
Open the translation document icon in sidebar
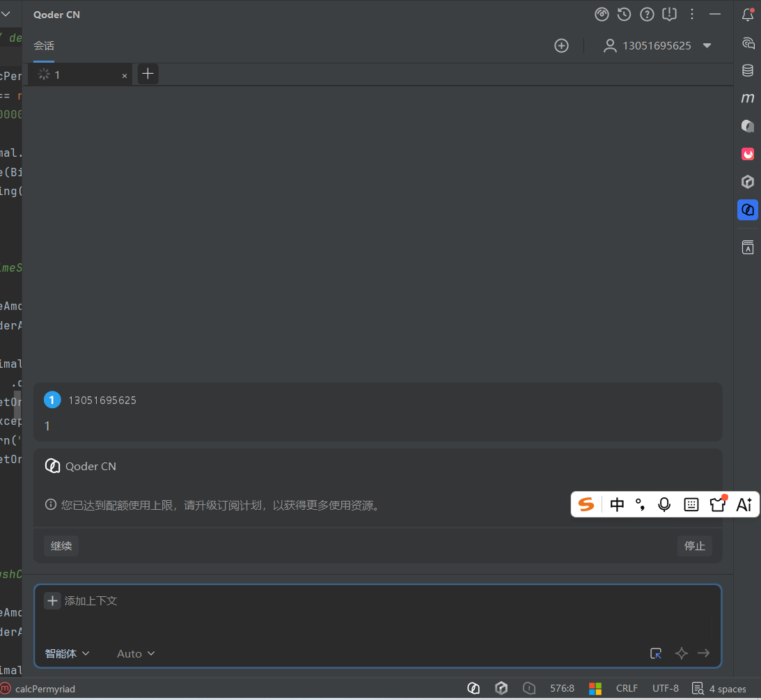pyautogui.click(x=748, y=247)
